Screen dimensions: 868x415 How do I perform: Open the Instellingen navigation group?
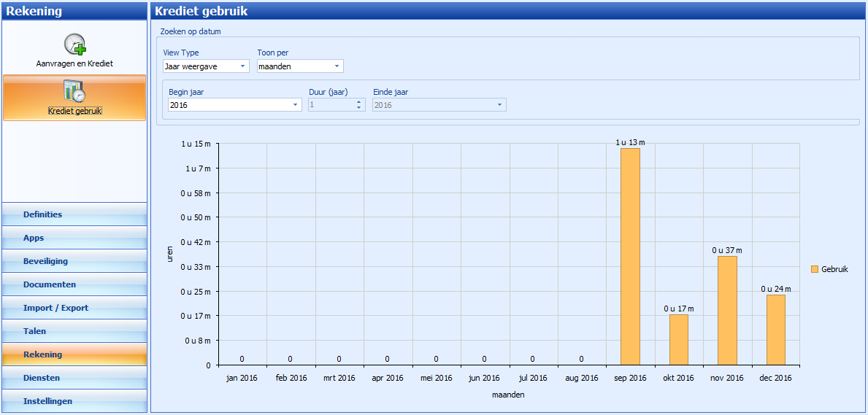point(74,401)
